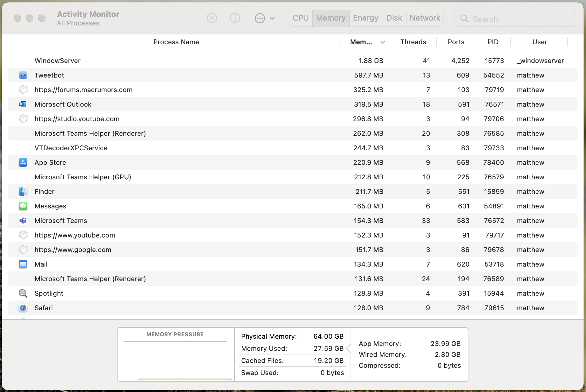
Task: Select Microsoft Outlook process name
Action: pos(63,104)
